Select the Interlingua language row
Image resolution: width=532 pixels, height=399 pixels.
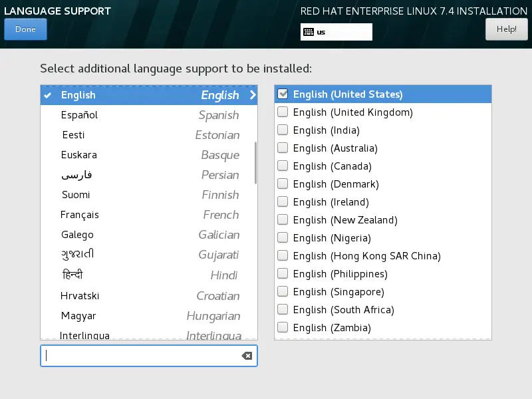(149, 334)
